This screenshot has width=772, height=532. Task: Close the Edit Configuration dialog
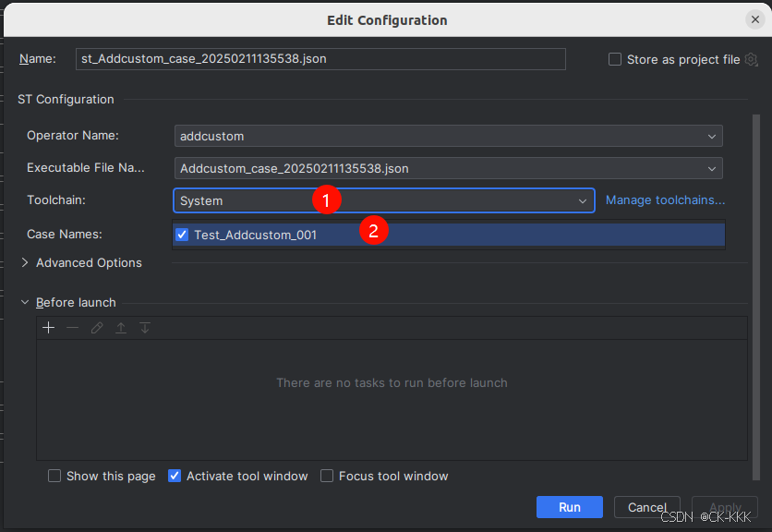pos(754,19)
